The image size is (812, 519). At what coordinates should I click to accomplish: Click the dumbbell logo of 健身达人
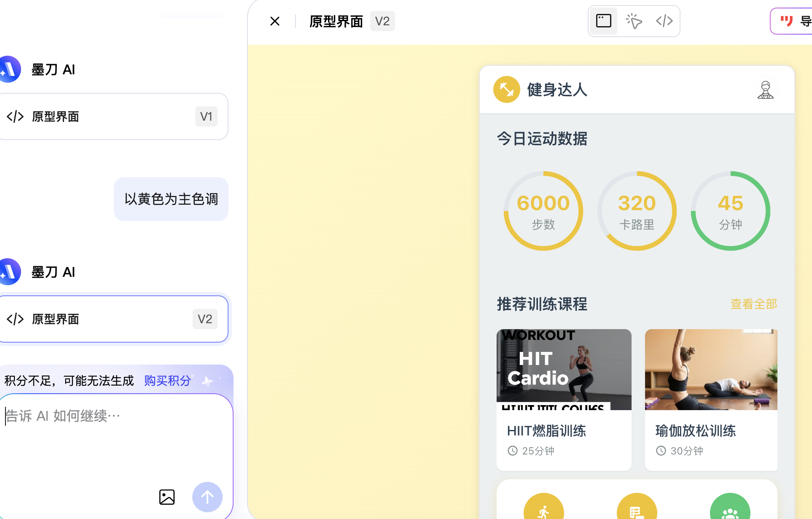(x=506, y=89)
